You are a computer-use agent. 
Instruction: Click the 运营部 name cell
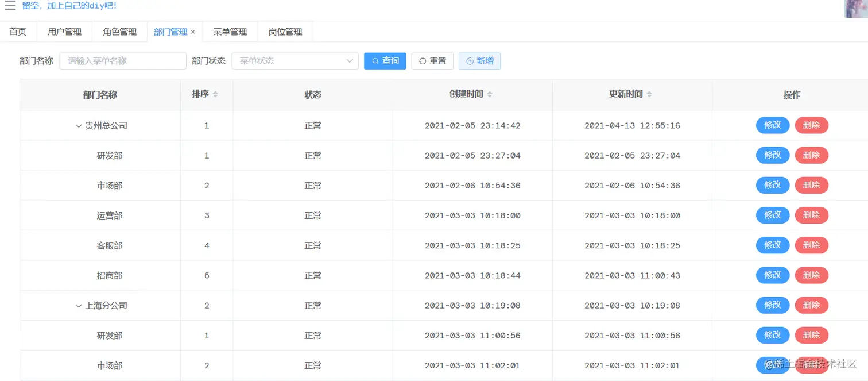pos(100,215)
